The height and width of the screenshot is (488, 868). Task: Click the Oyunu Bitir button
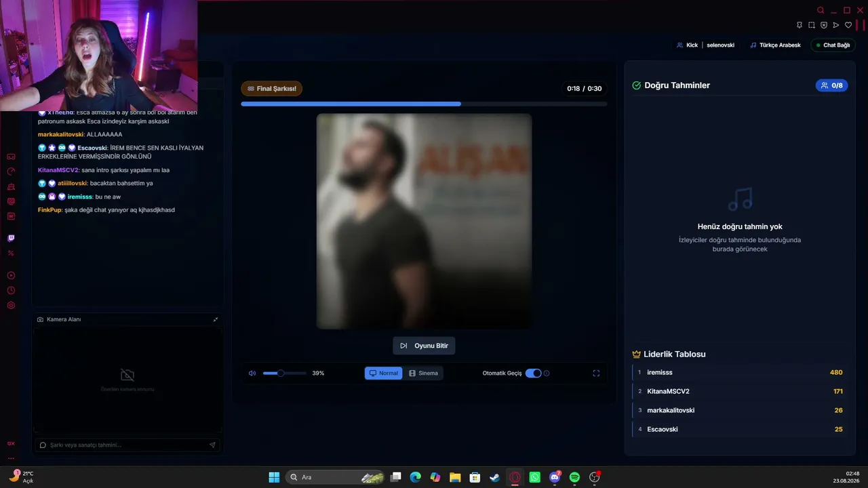pyautogui.click(x=424, y=346)
